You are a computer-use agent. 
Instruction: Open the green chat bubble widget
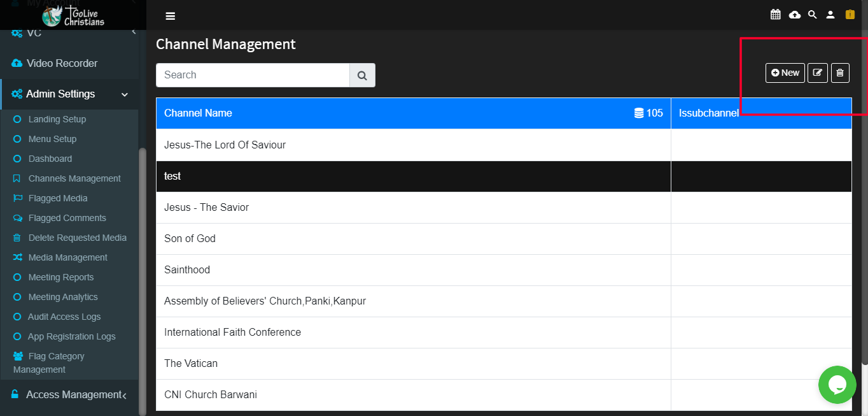click(x=837, y=385)
